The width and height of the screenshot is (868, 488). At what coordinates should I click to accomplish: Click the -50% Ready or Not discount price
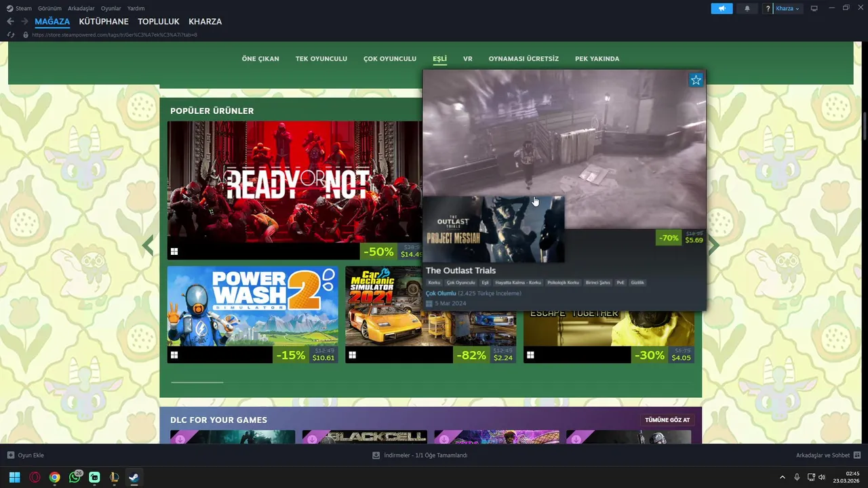(391, 251)
